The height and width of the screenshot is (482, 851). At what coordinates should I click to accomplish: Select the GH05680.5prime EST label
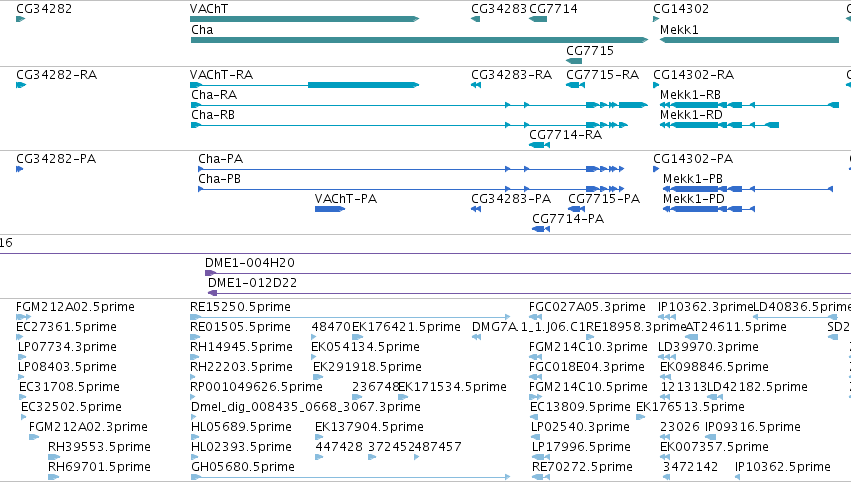[243, 468]
